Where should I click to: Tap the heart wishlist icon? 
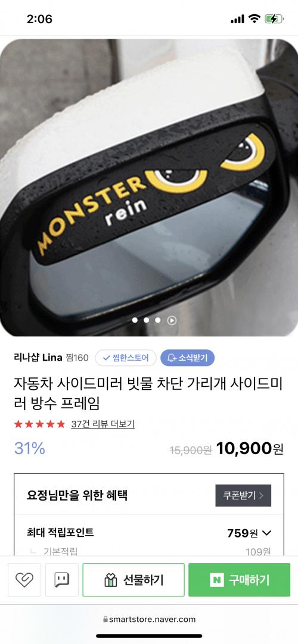pyautogui.click(x=24, y=580)
